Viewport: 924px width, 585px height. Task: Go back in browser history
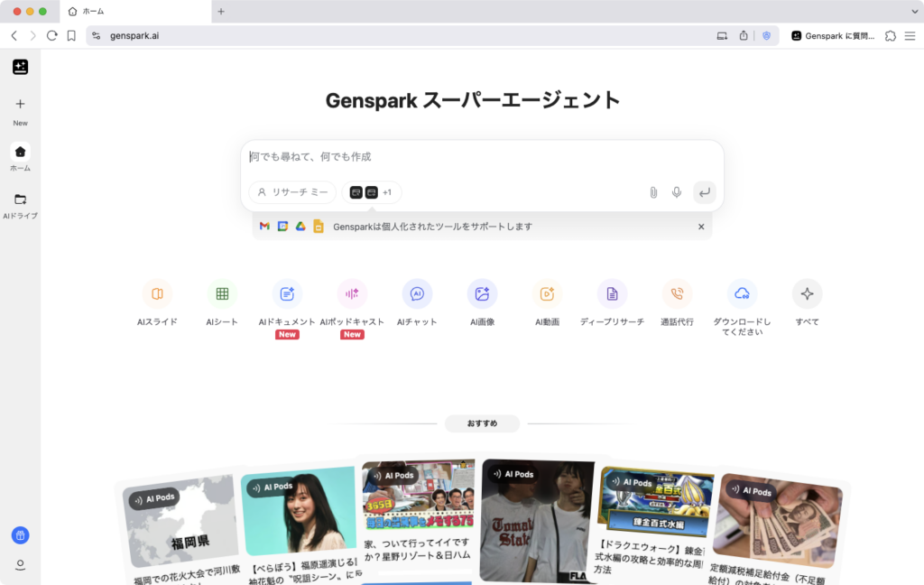(14, 36)
